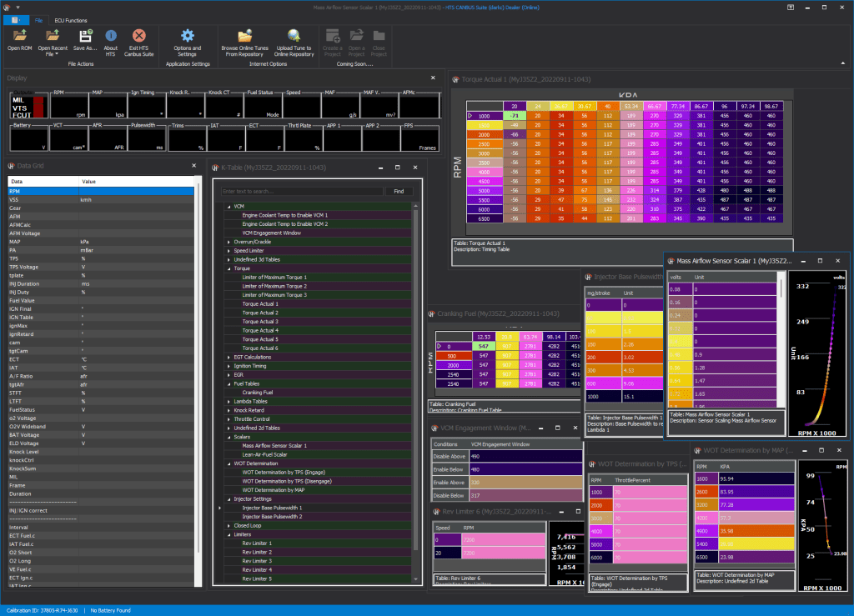Open the About HTS info icon
This screenshot has width=854, height=616.
110,36
